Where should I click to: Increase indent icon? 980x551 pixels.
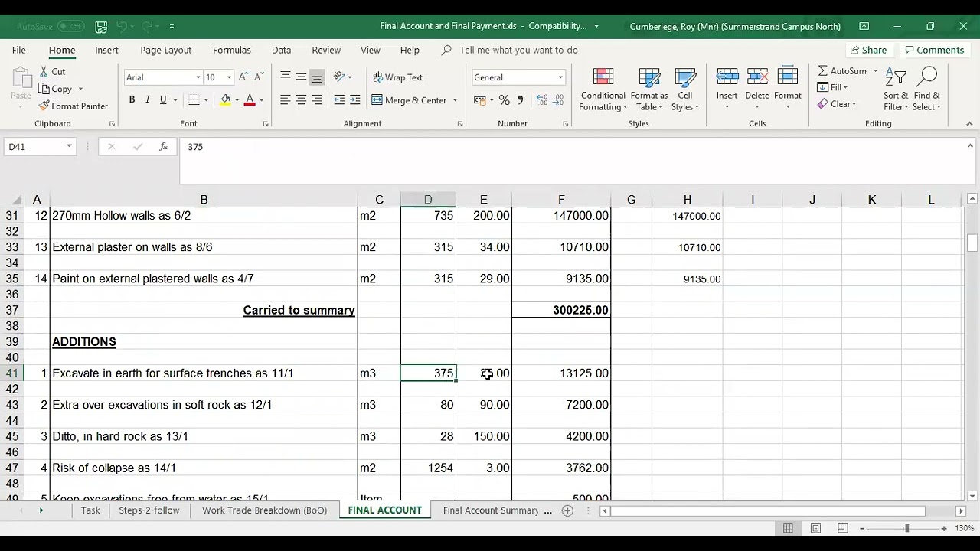[x=354, y=100]
